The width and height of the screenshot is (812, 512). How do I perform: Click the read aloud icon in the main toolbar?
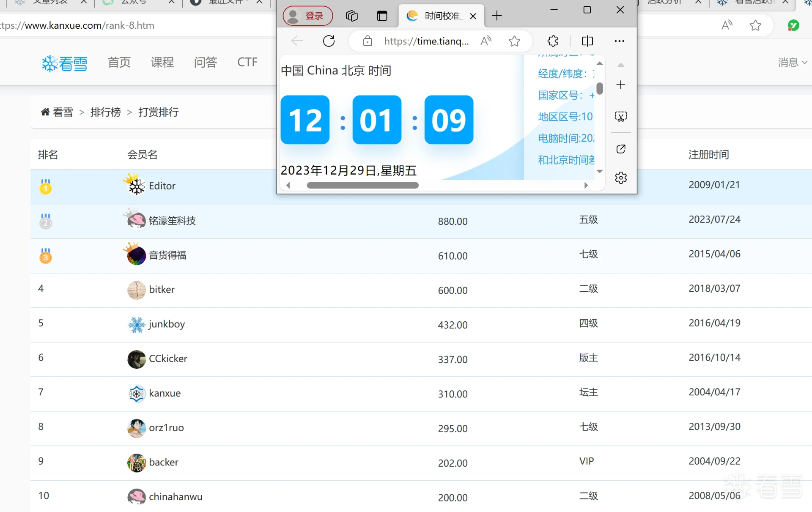point(727,25)
